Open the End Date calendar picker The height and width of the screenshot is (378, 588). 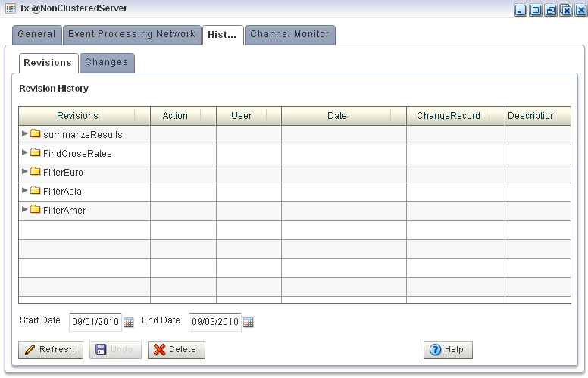[249, 322]
